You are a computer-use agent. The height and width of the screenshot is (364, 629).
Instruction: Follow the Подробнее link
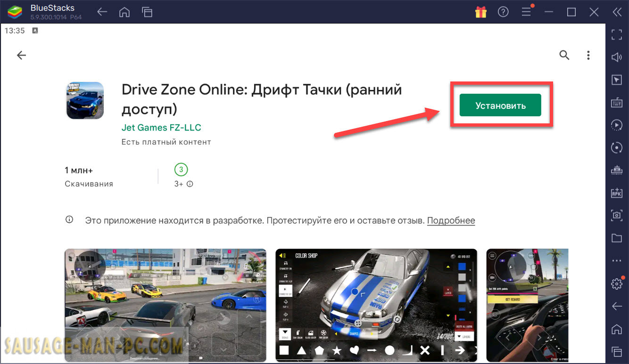coord(451,220)
